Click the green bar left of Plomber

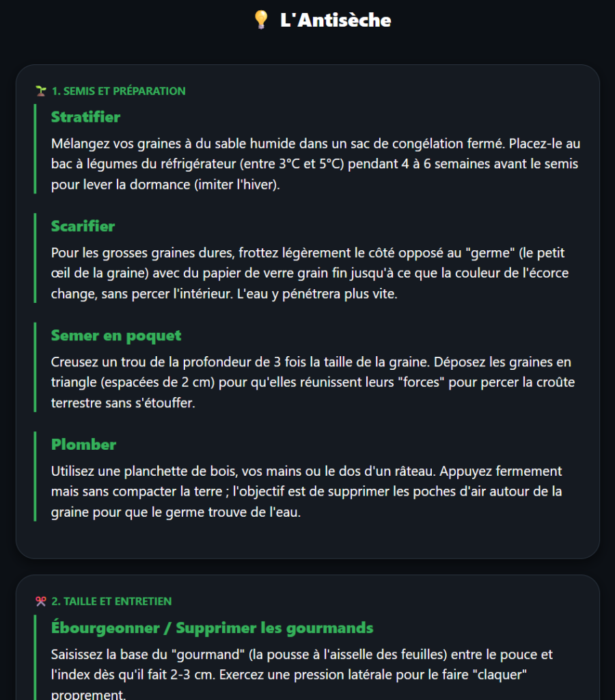point(35,476)
